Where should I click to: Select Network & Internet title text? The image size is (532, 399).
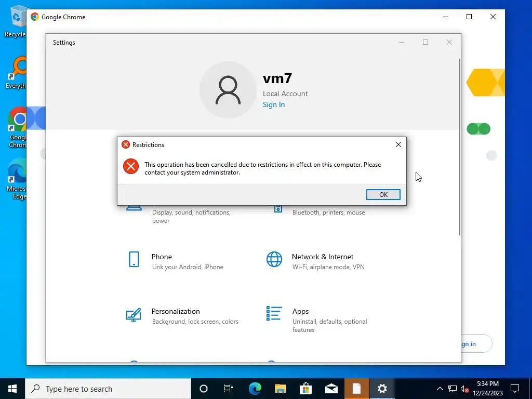point(323,257)
